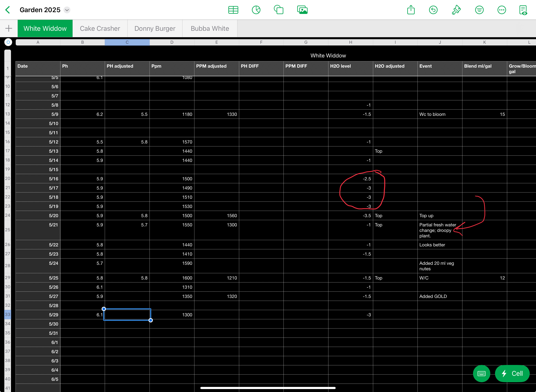This screenshot has height=392, width=536.
Task: Switch to the Bubba White tab
Action: [x=210, y=28]
